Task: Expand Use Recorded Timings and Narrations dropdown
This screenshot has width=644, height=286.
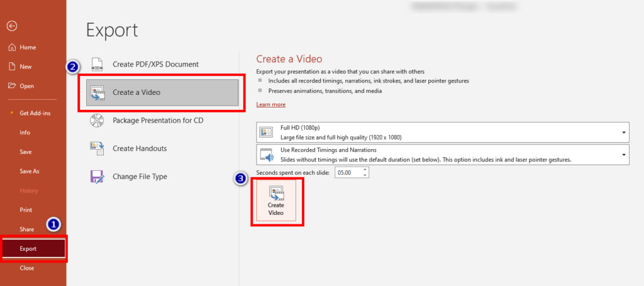Action: coord(623,155)
